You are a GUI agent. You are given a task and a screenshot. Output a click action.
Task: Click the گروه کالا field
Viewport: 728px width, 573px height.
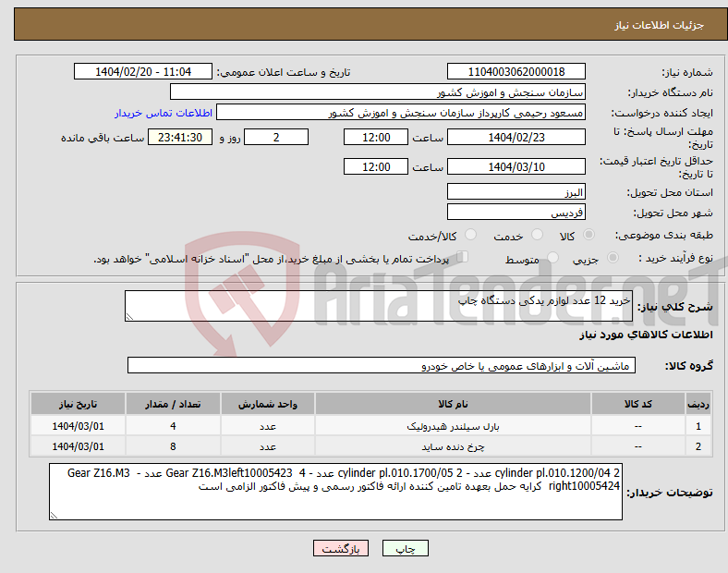(382, 365)
